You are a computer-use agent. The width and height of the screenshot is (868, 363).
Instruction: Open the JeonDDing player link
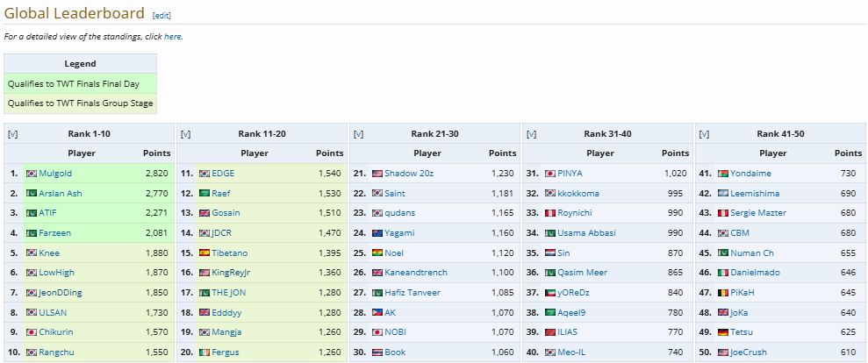coord(61,293)
